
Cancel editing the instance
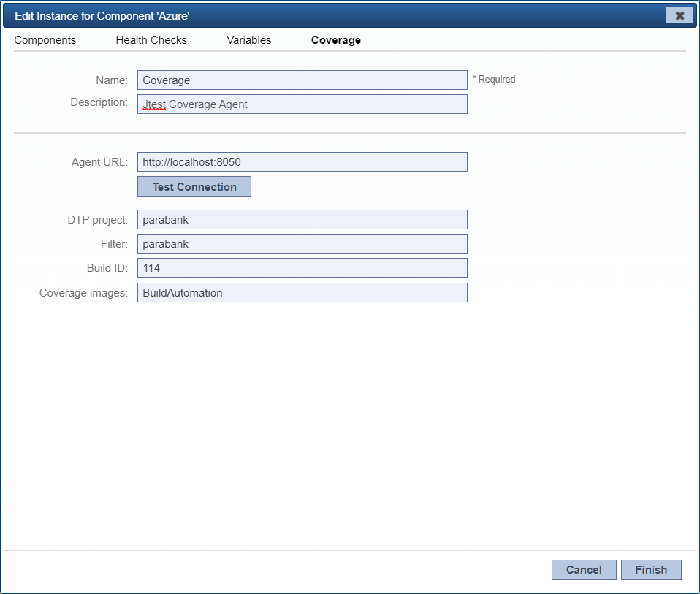coord(584,570)
